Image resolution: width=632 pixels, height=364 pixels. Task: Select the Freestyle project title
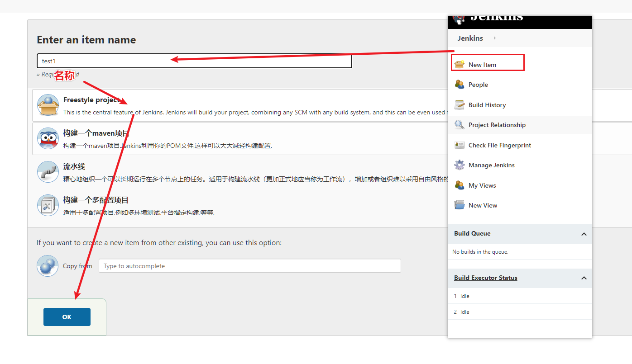click(91, 100)
